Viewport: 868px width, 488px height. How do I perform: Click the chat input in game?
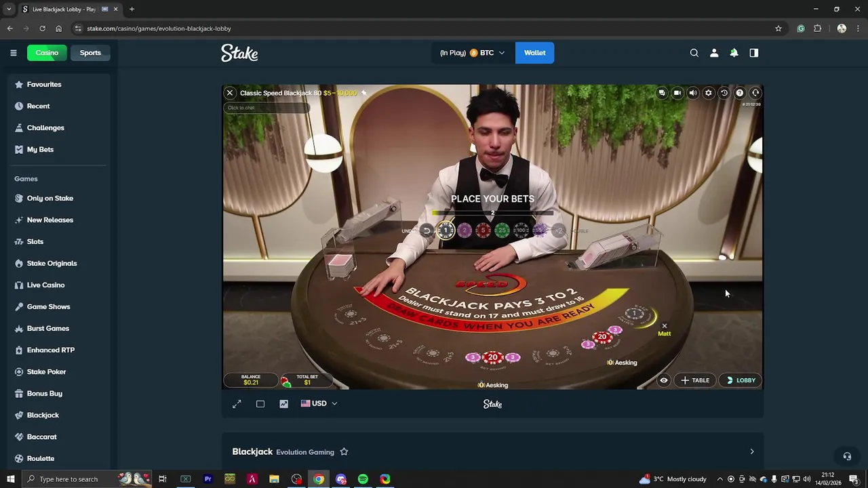coord(266,108)
